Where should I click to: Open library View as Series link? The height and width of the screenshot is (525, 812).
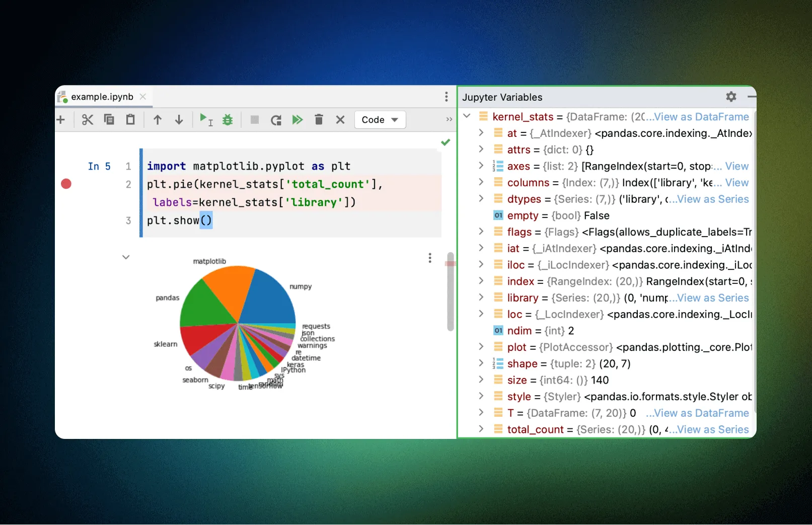[713, 298]
